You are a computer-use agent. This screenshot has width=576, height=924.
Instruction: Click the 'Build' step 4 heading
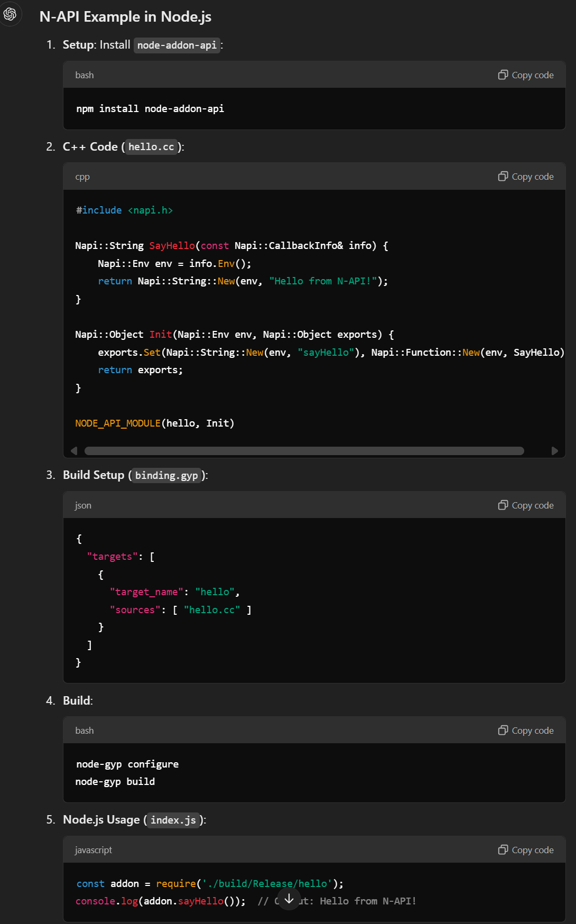coord(77,700)
